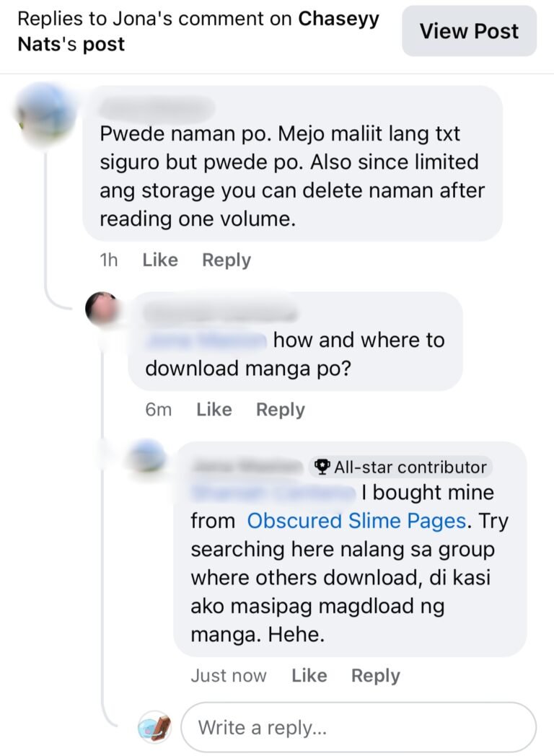Image resolution: width=554 pixels, height=756 pixels.
Task: Open third commenter's small blue avatar
Action: (x=147, y=456)
